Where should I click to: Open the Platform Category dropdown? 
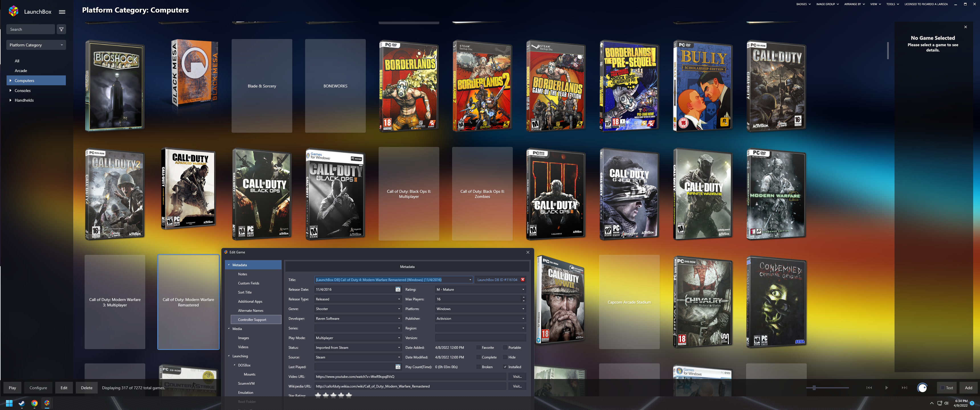[36, 45]
